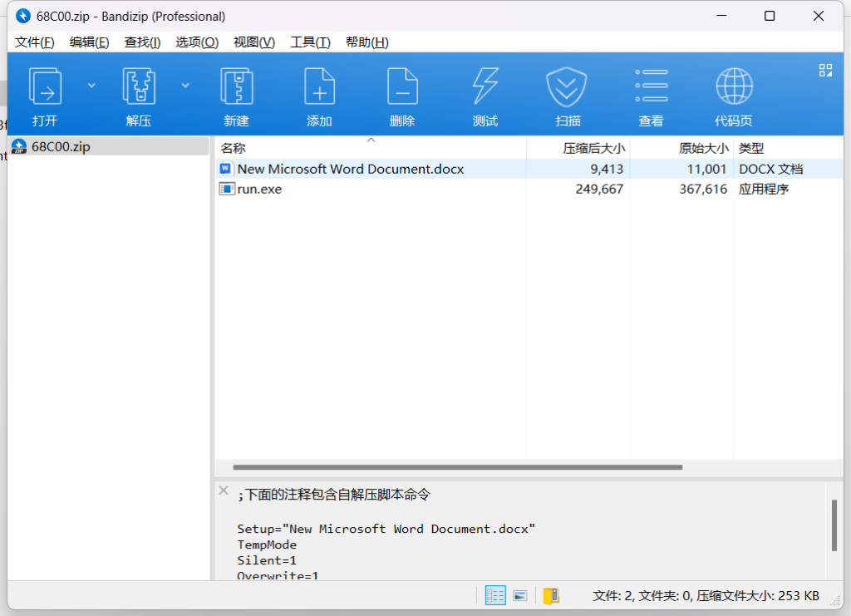Expand the dropdown arrow beside 打开
The height and width of the screenshot is (616, 851).
point(91,85)
